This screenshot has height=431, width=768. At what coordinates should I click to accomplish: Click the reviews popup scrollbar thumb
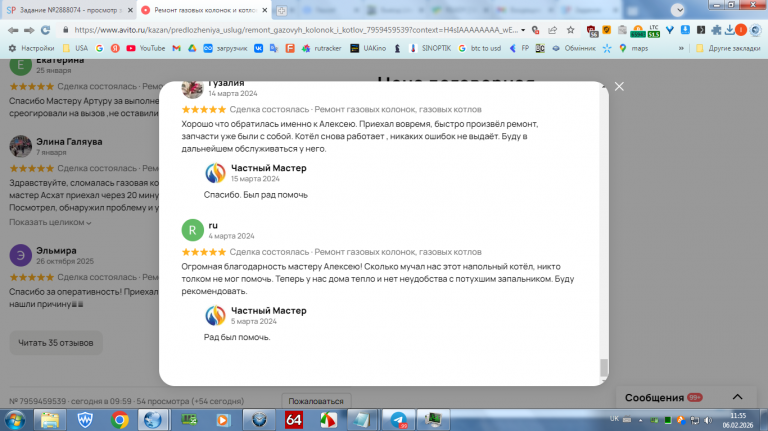click(x=604, y=367)
